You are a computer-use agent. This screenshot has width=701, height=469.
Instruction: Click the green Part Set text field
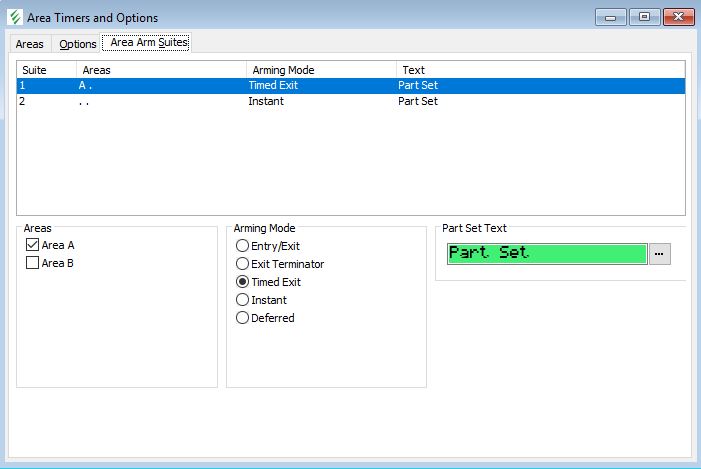(546, 254)
